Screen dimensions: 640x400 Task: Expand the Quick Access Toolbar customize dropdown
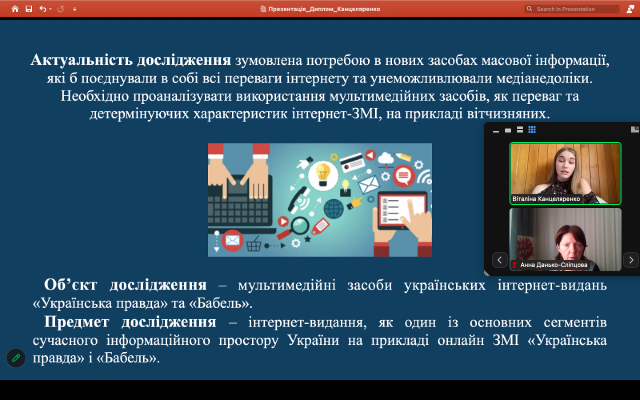click(x=74, y=9)
